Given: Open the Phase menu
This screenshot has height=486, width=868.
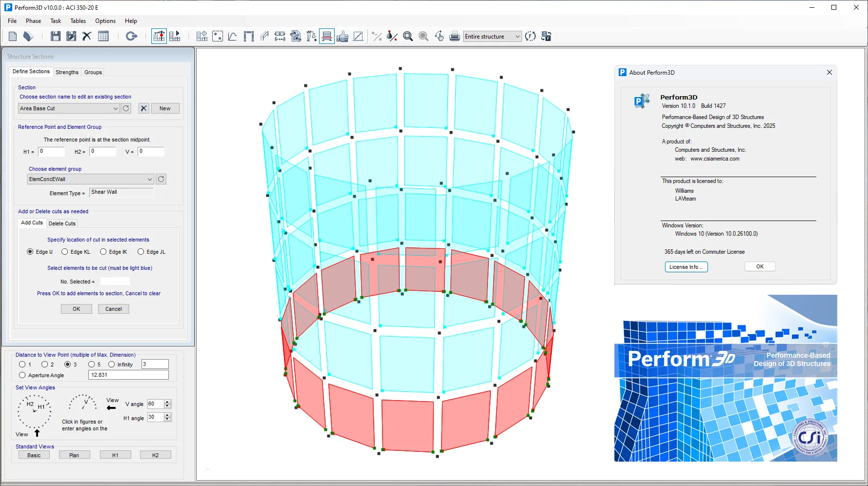Looking at the screenshot, I should pyautogui.click(x=33, y=21).
